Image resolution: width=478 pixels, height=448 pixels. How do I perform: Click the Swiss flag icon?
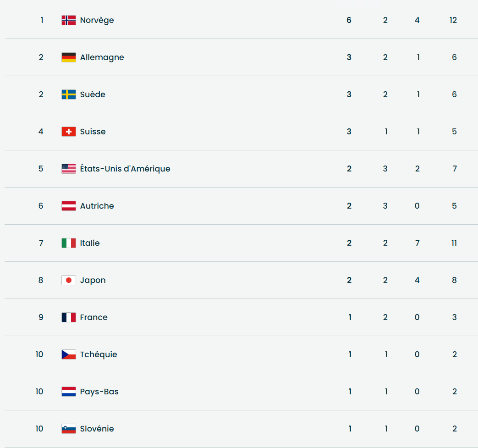pyautogui.click(x=69, y=132)
